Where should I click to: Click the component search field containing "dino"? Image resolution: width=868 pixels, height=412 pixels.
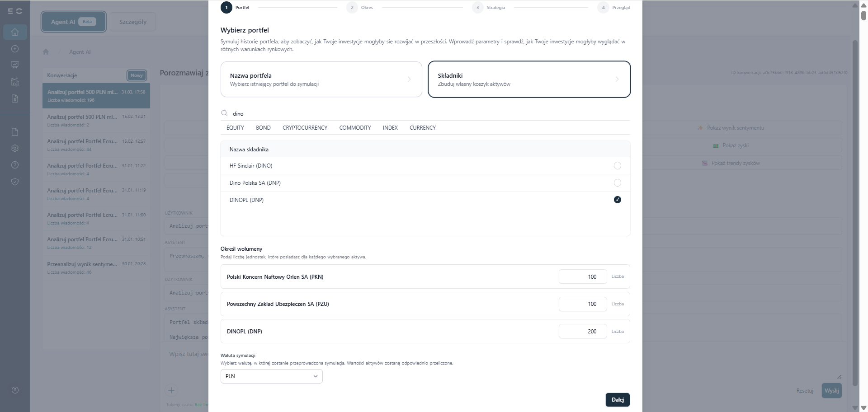(x=425, y=114)
